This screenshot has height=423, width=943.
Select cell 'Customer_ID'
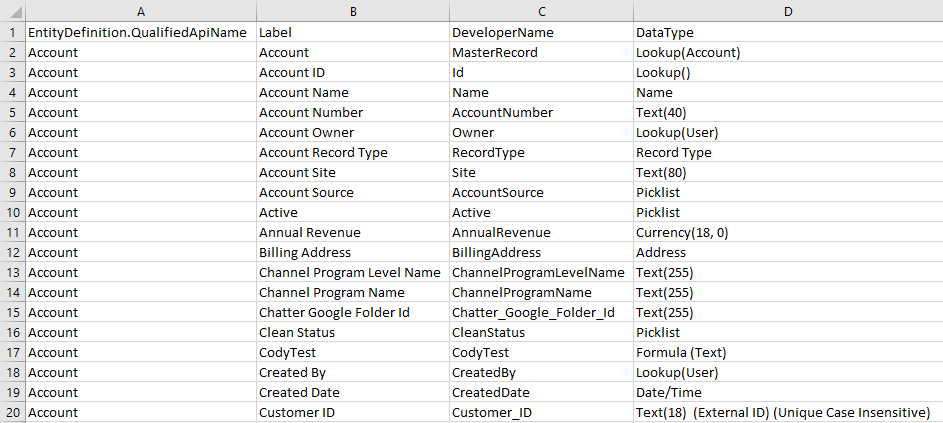pos(541,412)
